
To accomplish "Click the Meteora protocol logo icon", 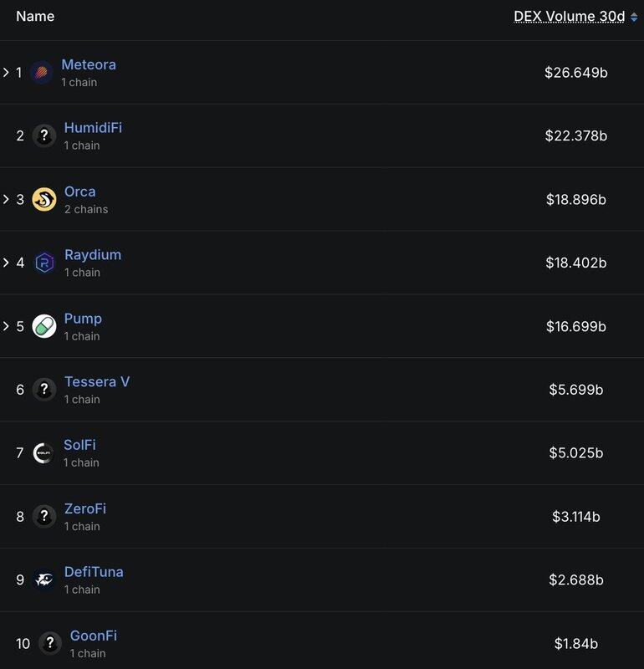I will click(x=41, y=72).
